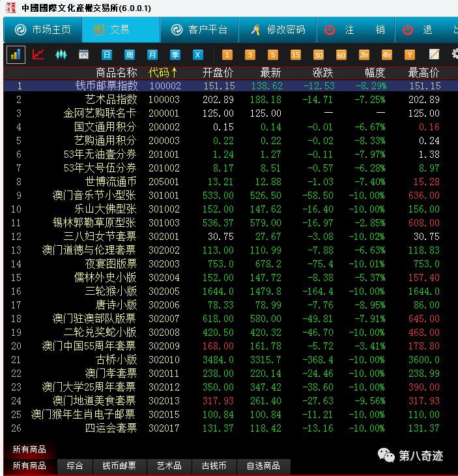Open the notepad edit icon
Image resolution: width=458 pixels, height=476 pixels.
(x=434, y=55)
